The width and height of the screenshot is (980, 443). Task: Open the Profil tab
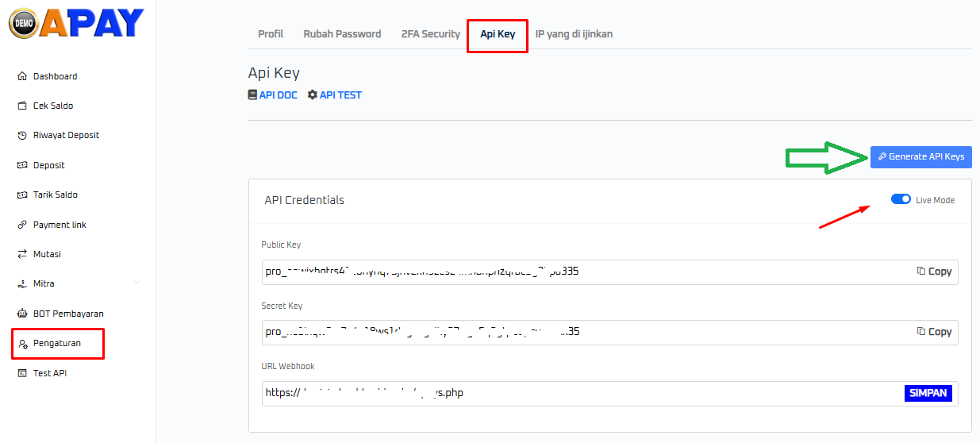[271, 34]
